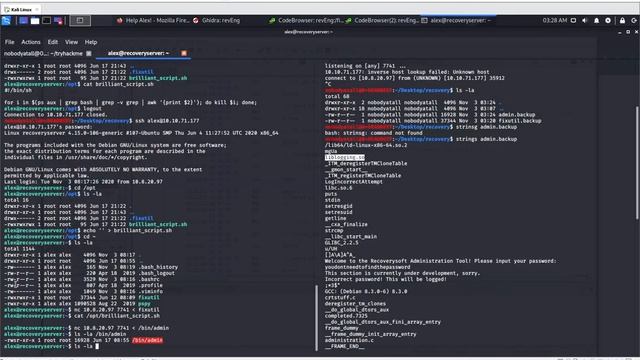The width and height of the screenshot is (640, 360).
Task: Open the terminal View menu
Action: (x=71, y=42)
